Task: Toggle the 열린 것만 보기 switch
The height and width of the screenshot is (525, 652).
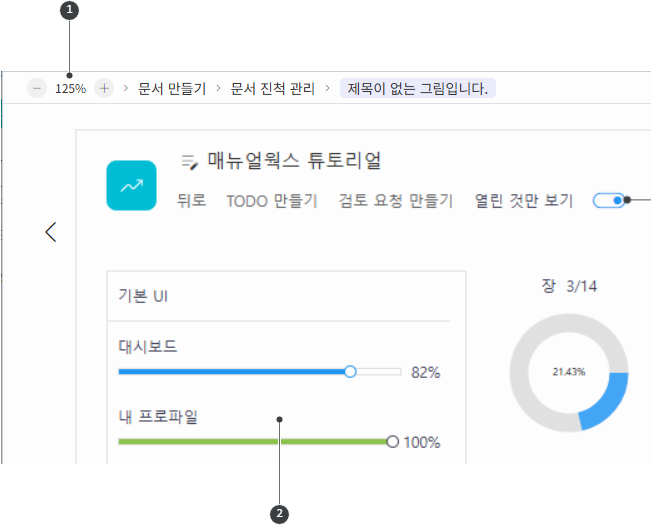Action: point(608,200)
